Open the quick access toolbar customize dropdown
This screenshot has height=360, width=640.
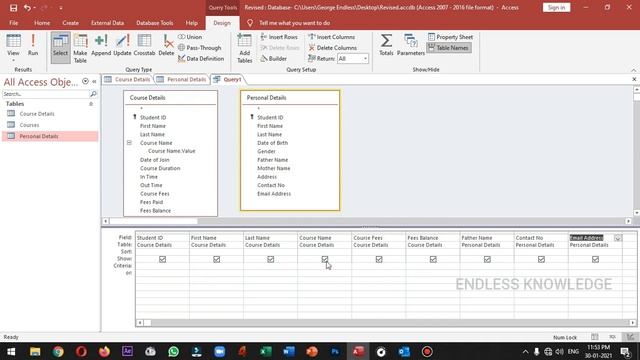[60, 8]
